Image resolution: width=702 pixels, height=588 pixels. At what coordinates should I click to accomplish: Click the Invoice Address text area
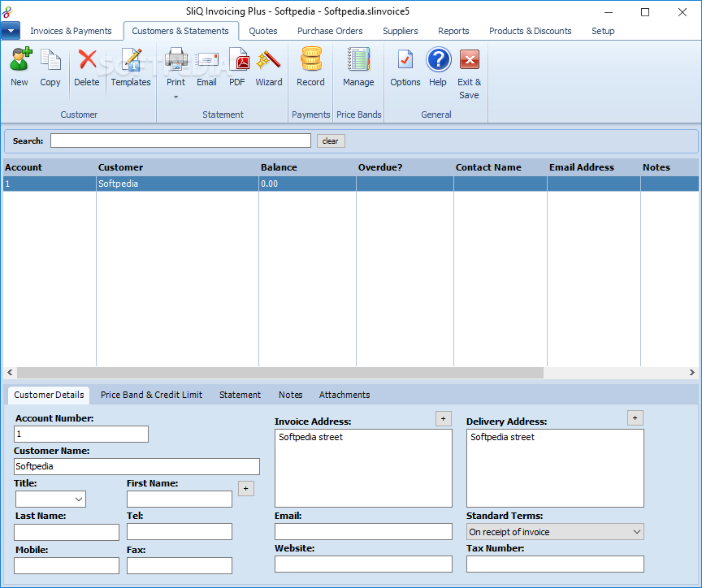(363, 468)
